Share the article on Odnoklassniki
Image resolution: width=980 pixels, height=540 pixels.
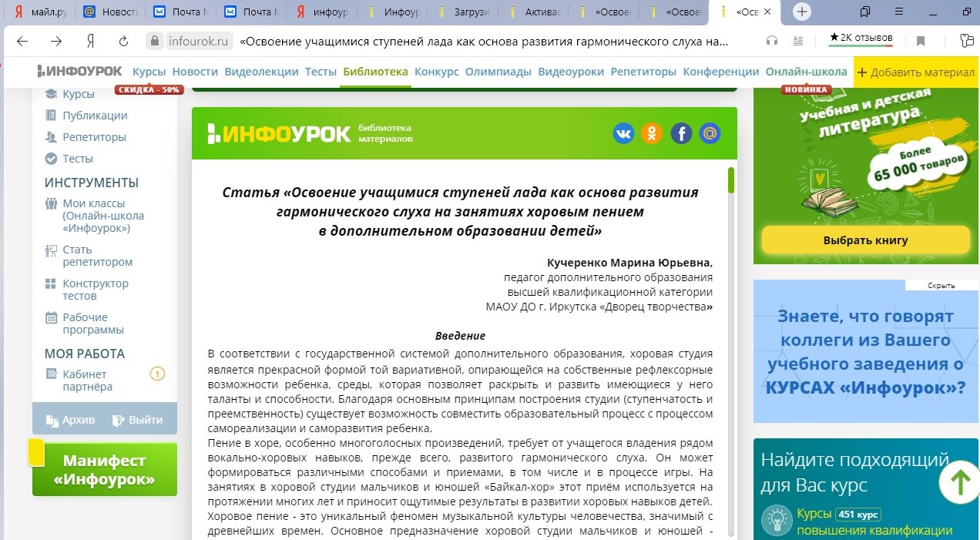pos(652,133)
